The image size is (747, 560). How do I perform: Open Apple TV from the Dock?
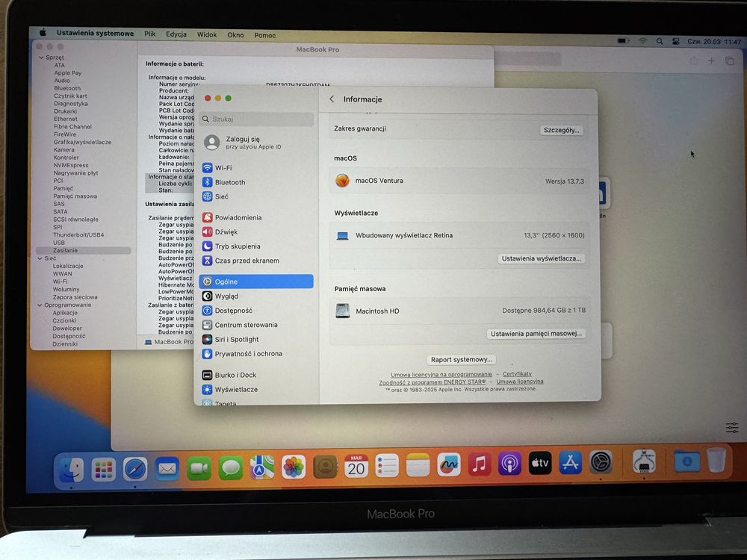[540, 464]
